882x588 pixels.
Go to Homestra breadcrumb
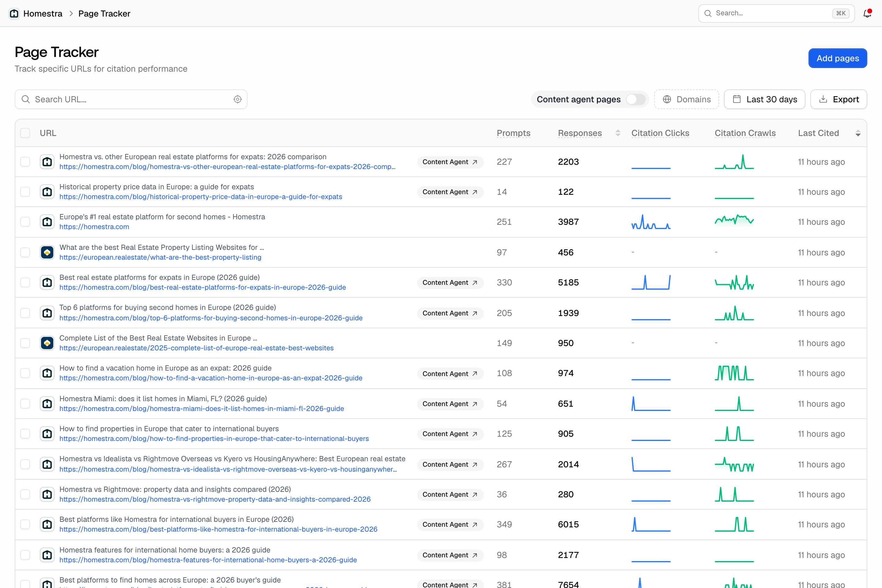pos(43,13)
